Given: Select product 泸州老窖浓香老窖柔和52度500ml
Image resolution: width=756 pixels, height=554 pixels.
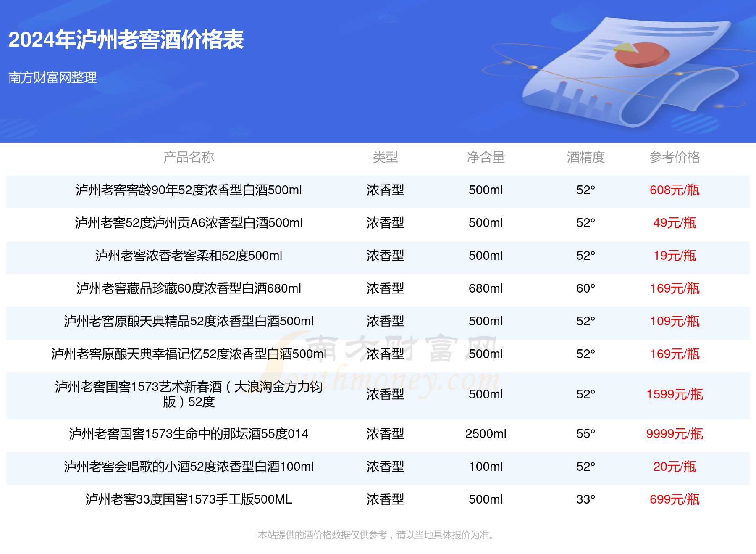Looking at the screenshot, I should click(189, 256).
